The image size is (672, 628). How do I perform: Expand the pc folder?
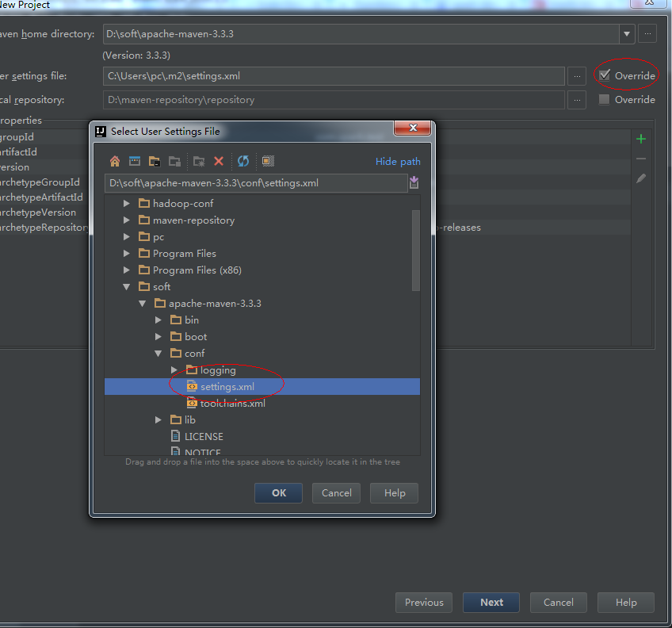pyautogui.click(x=127, y=236)
